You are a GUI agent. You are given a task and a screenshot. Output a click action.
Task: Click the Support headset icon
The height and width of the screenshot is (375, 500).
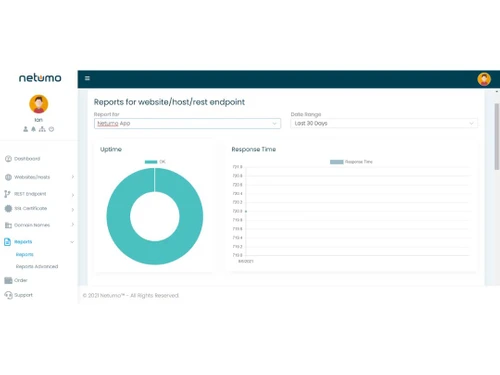[8, 295]
